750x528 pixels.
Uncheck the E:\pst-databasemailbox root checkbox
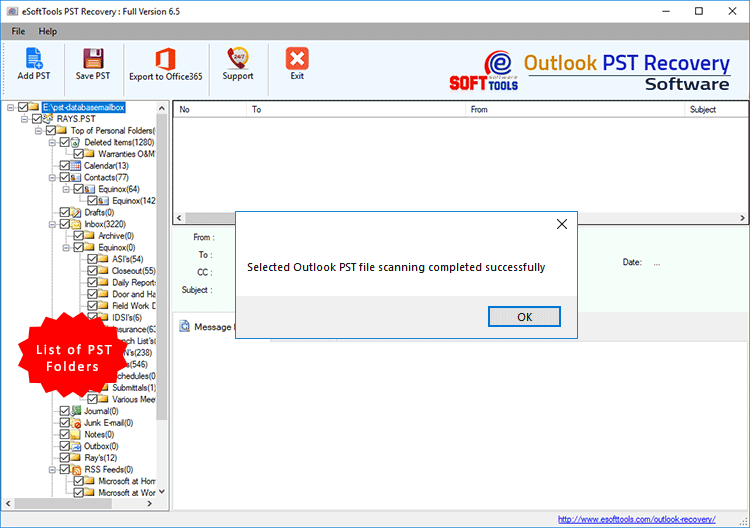(x=22, y=107)
